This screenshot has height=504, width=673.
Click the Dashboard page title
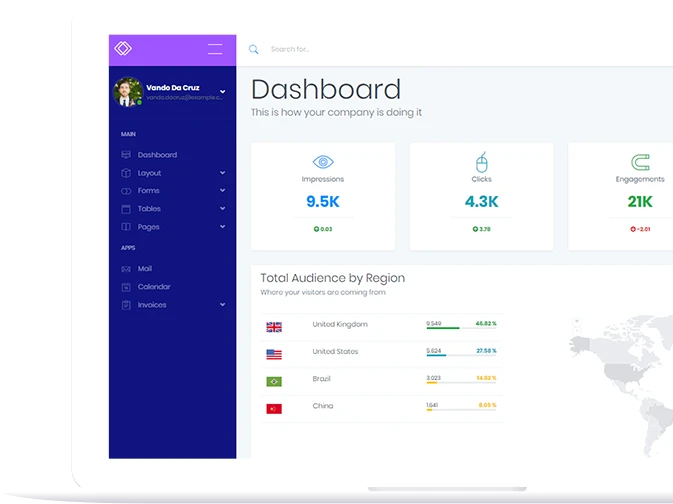pos(326,89)
